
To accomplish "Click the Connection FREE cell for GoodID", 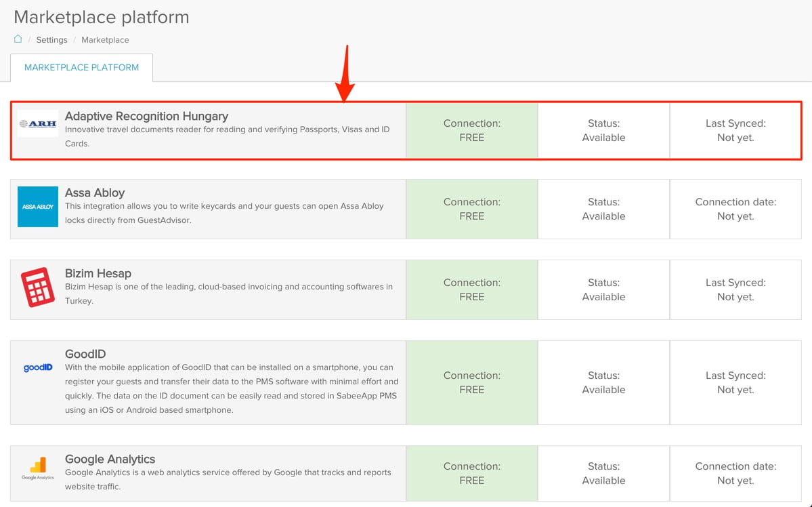I will (472, 382).
